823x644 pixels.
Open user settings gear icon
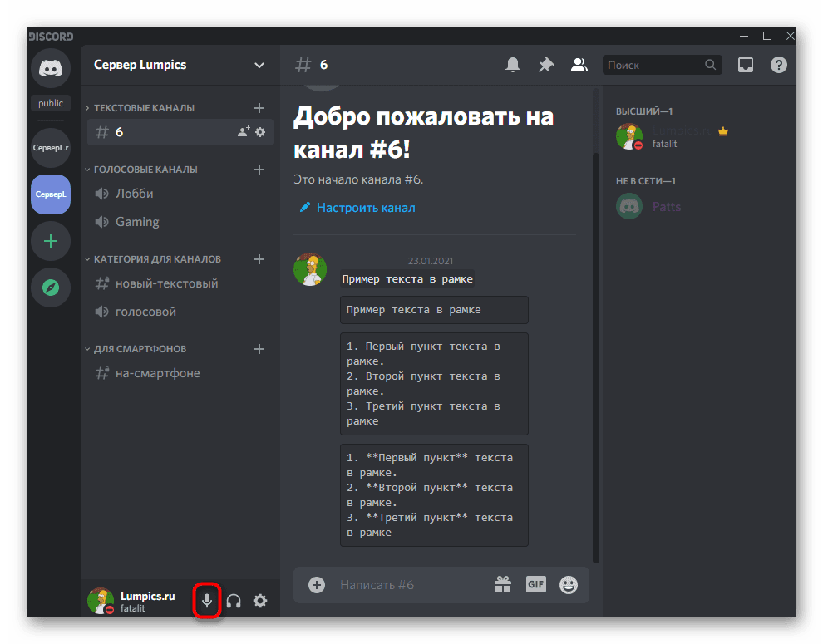point(260,601)
